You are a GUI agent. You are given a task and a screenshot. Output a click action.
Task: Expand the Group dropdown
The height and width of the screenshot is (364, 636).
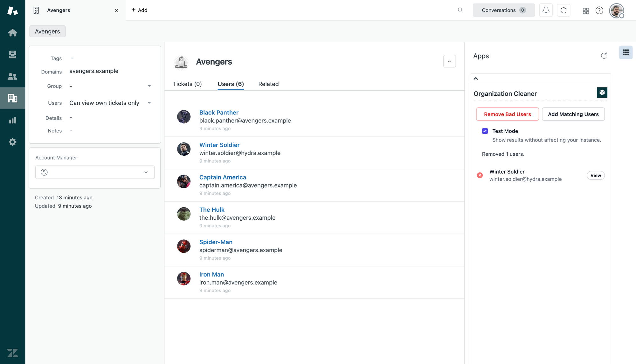click(x=149, y=86)
